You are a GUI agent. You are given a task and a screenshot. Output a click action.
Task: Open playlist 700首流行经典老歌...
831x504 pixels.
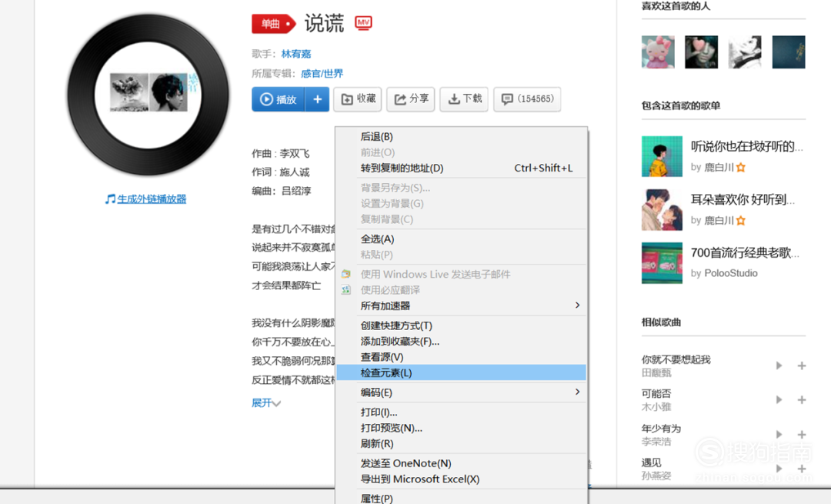[x=745, y=253]
